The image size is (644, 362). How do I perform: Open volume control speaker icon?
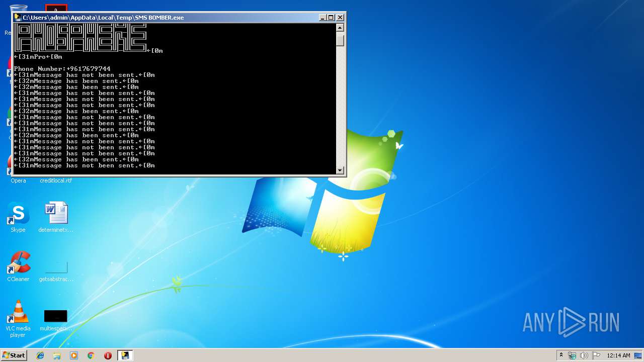[584, 355]
